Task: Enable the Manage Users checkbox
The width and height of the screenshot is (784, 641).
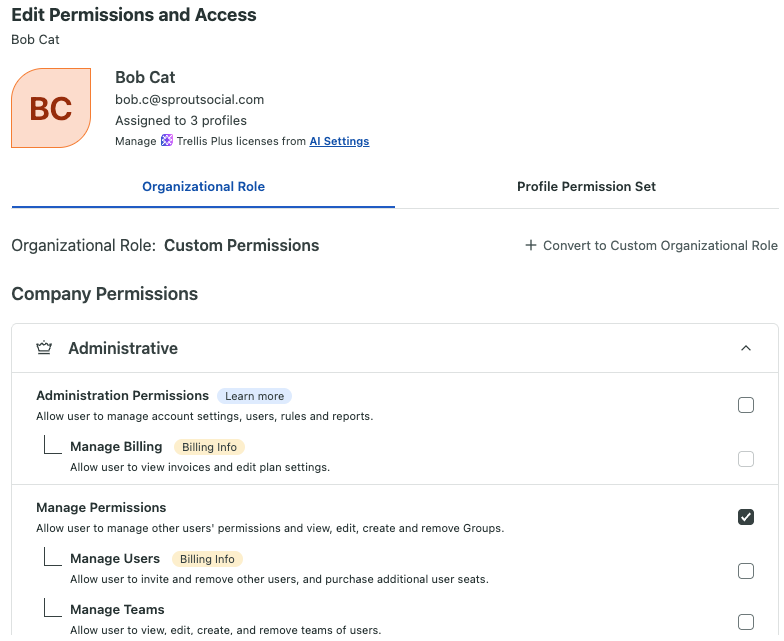Action: (746, 571)
